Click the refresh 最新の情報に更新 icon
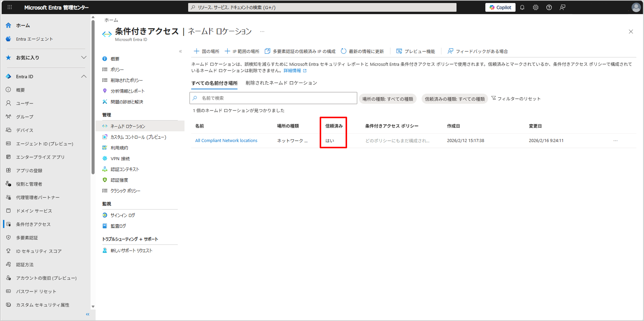The image size is (644, 321). click(x=343, y=51)
